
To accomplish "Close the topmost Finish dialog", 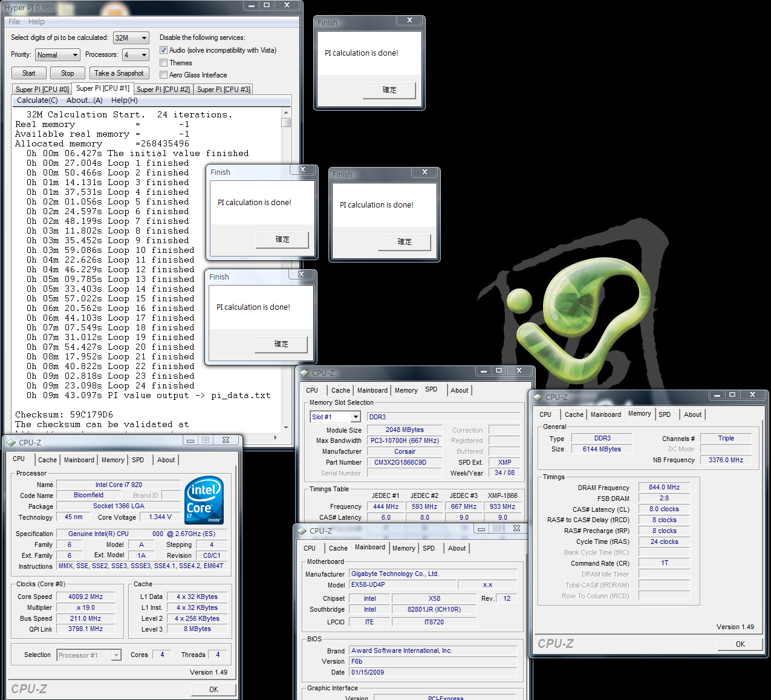I will 409,21.
